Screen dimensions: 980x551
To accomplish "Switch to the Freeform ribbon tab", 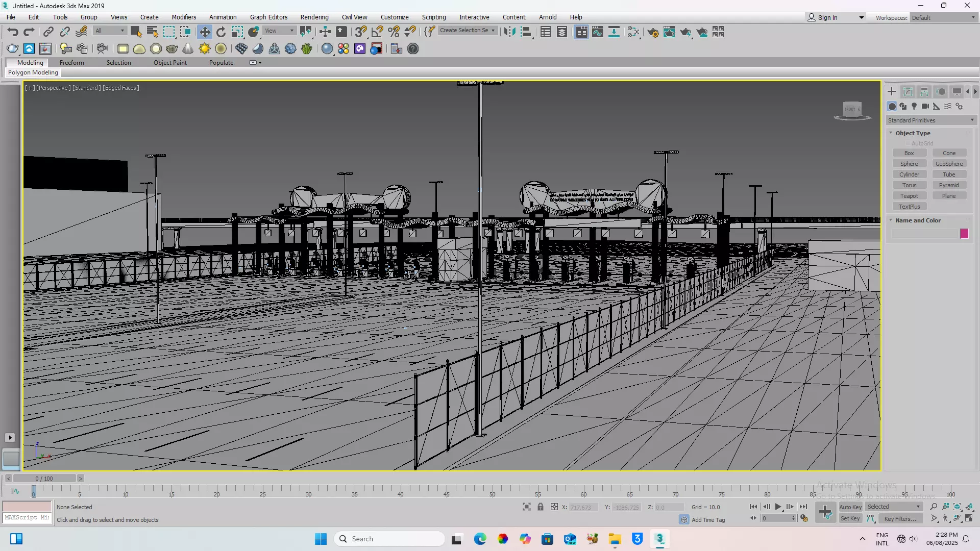I will [71, 63].
